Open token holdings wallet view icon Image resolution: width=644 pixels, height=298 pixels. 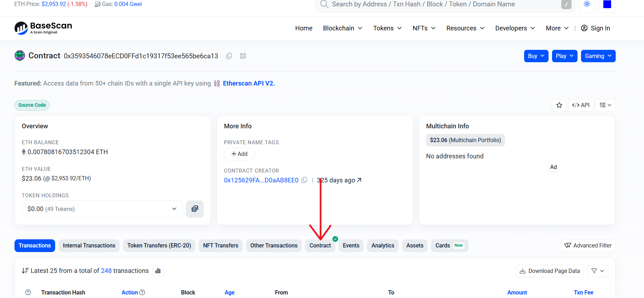(x=195, y=209)
